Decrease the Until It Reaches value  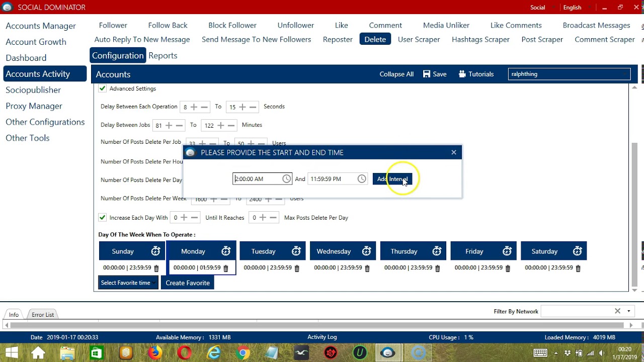(273, 218)
